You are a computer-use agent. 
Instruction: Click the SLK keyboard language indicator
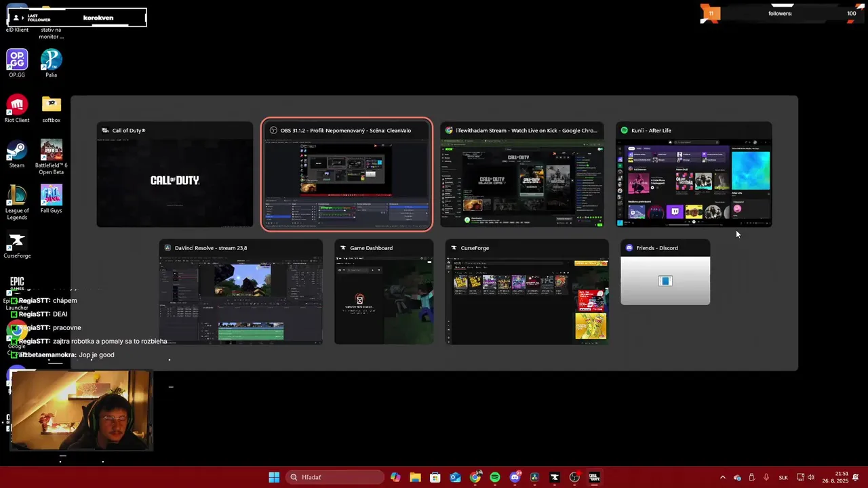click(x=783, y=477)
